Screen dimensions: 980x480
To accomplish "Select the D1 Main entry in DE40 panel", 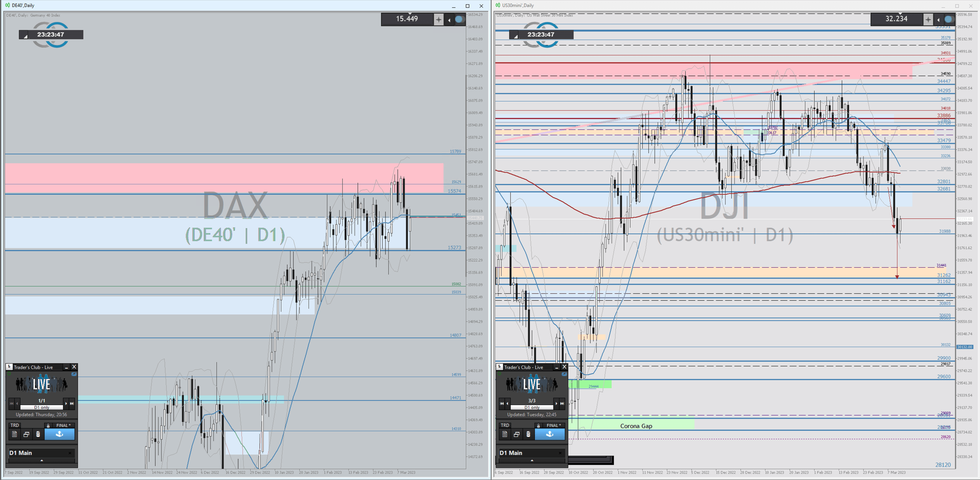I will [41, 453].
